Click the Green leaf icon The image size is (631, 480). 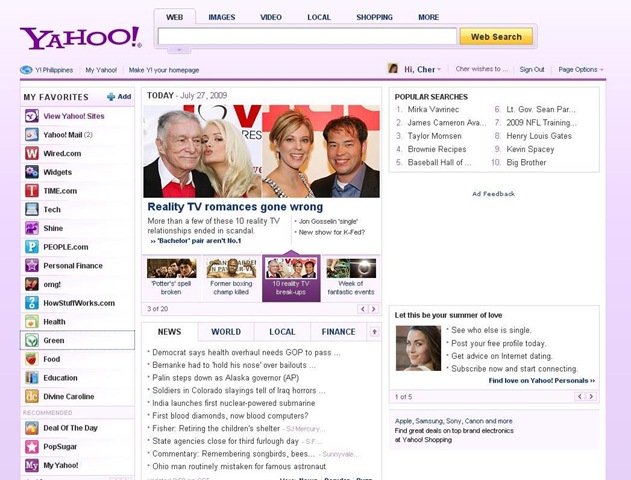click(x=32, y=340)
